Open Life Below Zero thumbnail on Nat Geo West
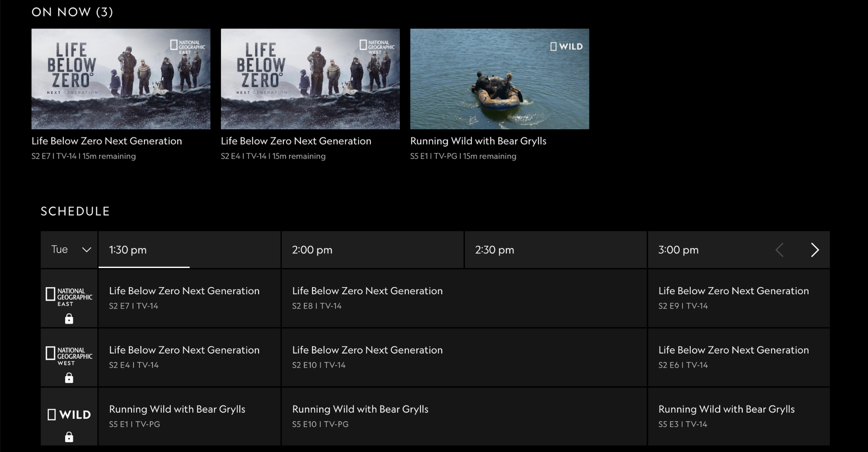Viewport: 868px width, 452px height. 310,79
